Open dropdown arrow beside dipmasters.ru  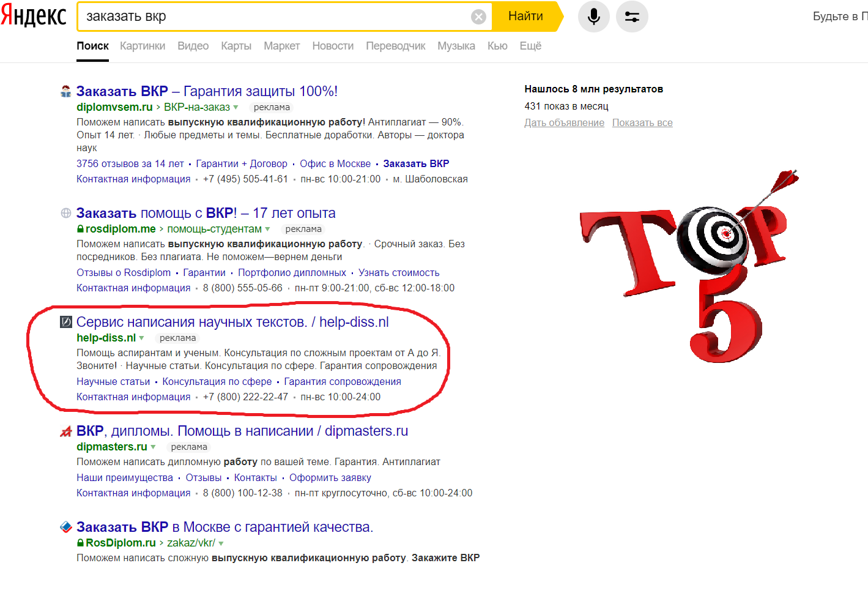(x=153, y=447)
